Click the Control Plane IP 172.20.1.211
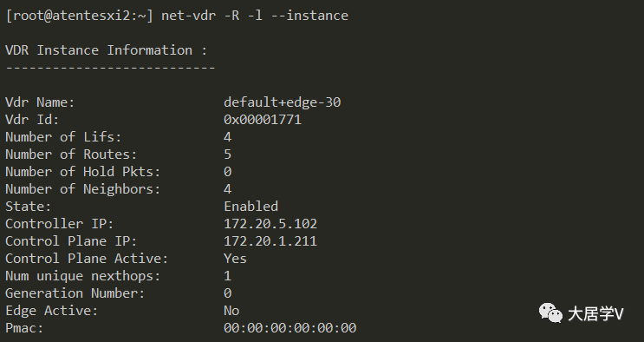The height and width of the screenshot is (342, 644). tap(270, 241)
